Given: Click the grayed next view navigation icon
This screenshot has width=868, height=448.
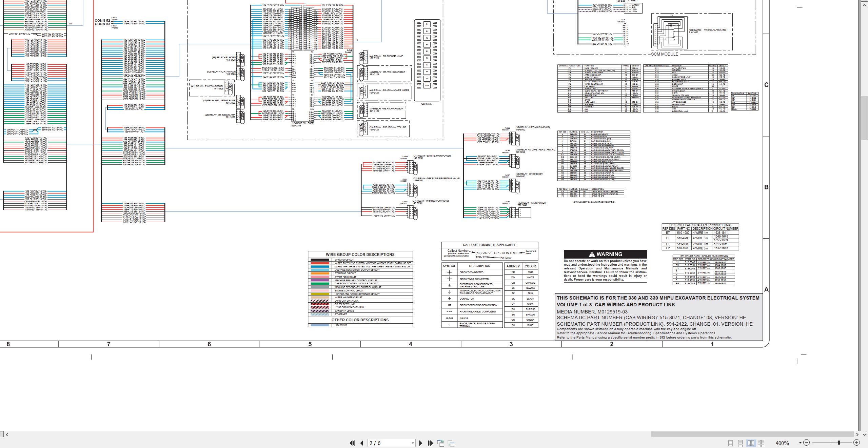Looking at the screenshot, I should [x=451, y=443].
